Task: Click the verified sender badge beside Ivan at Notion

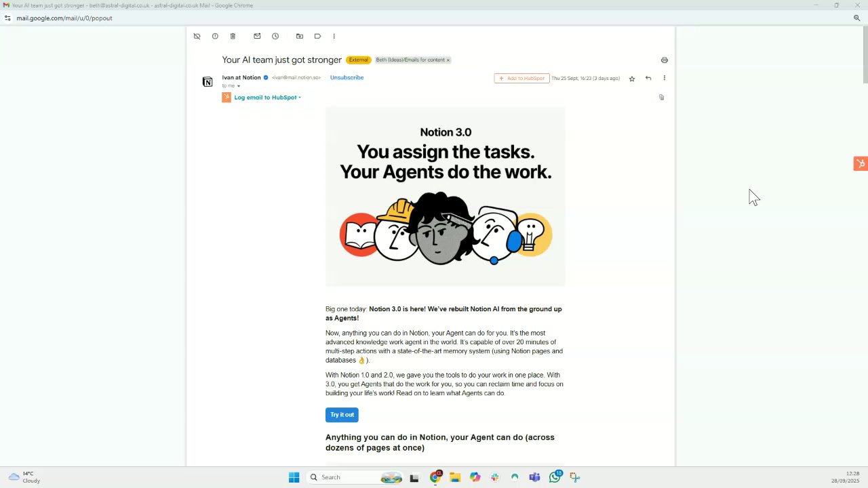Action: (x=266, y=77)
